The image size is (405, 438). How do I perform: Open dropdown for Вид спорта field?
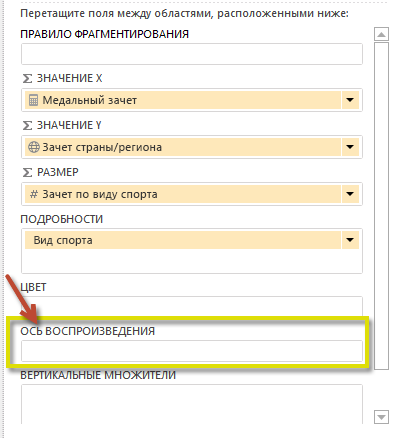(x=350, y=240)
